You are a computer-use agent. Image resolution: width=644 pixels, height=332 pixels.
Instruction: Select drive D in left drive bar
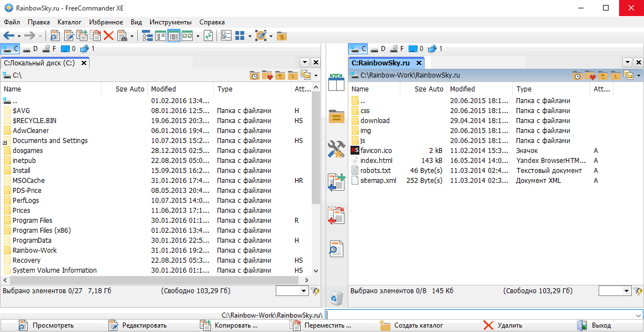(30, 49)
